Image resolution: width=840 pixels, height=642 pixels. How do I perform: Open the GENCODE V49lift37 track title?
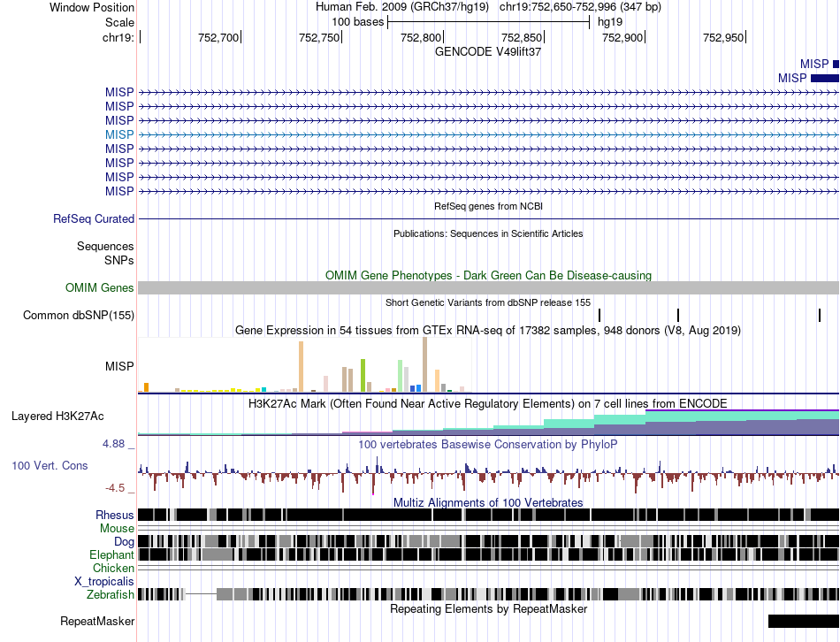click(488, 52)
